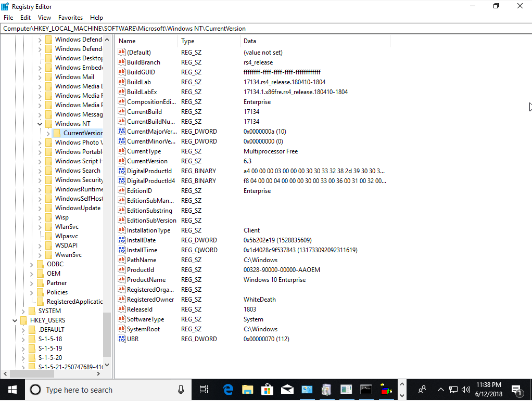Click the QWORD icon beside InstallTime

click(121, 250)
